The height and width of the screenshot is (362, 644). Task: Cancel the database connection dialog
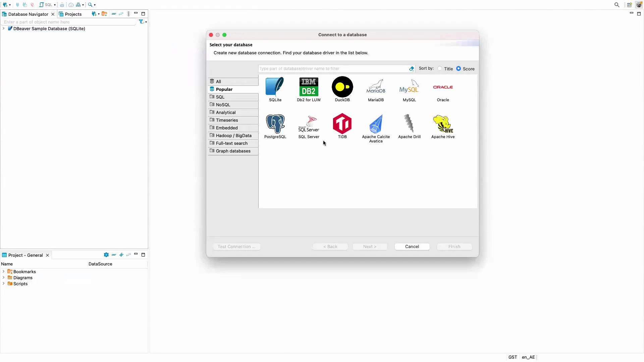(412, 246)
